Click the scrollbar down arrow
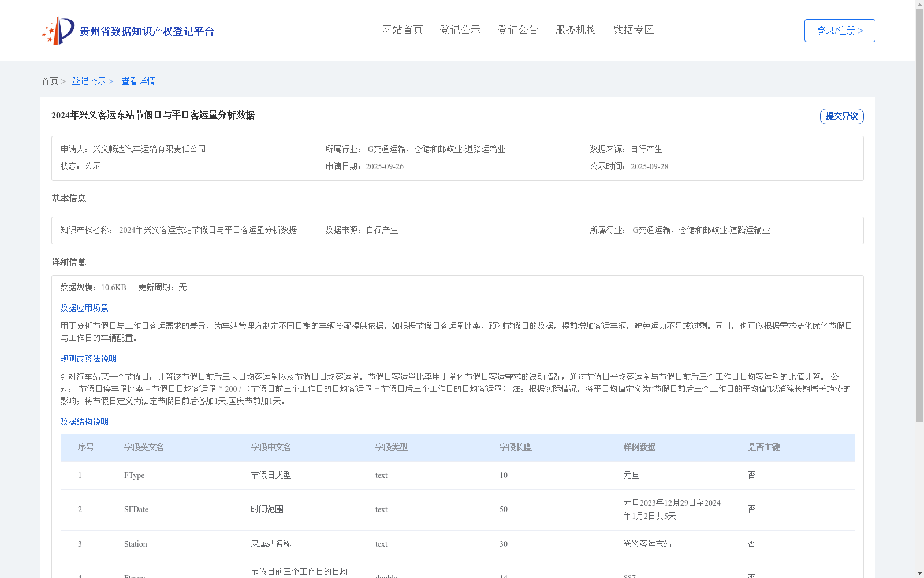Image resolution: width=924 pixels, height=578 pixels. click(919, 574)
